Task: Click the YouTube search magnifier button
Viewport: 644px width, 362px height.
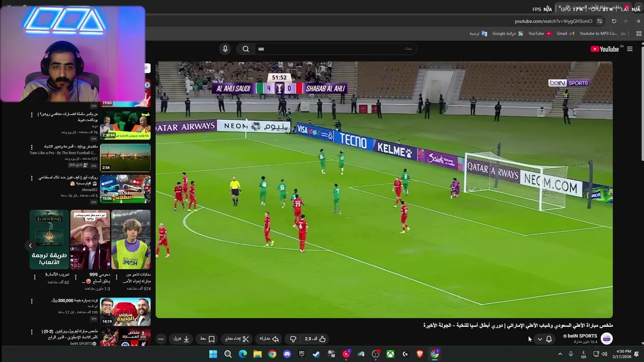Action: pos(246,49)
